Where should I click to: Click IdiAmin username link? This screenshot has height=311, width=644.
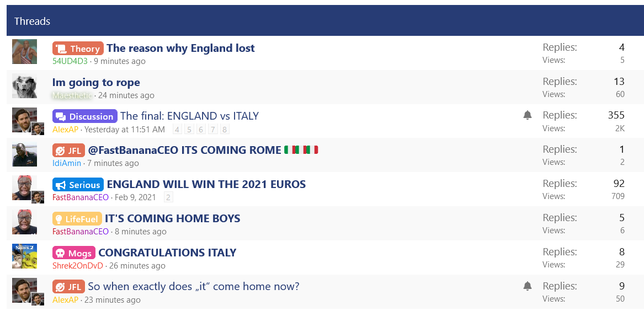pos(67,163)
